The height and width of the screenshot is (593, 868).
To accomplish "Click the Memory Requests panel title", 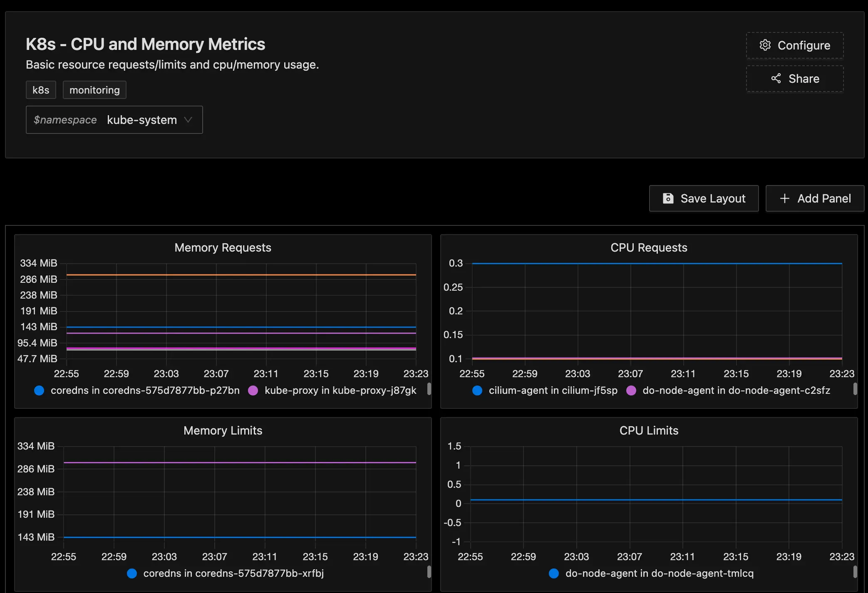I will click(223, 247).
